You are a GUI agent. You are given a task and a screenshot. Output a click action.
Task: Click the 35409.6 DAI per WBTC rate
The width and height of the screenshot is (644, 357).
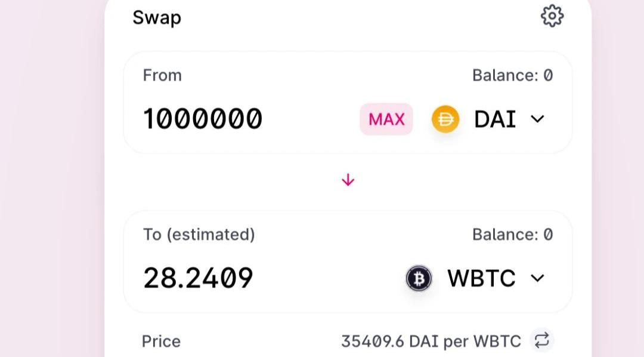point(431,341)
